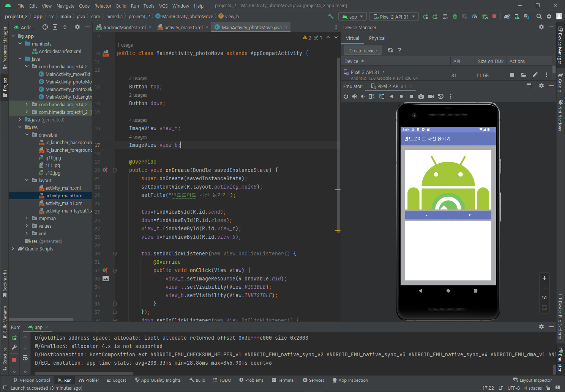
Task: Open the app run configuration dropdown
Action: 353,17
